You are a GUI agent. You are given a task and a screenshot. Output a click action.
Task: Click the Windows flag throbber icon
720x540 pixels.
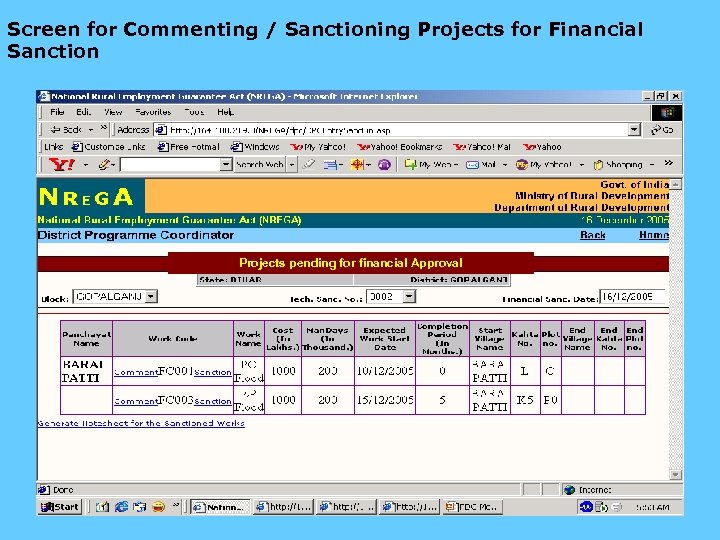[667, 112]
